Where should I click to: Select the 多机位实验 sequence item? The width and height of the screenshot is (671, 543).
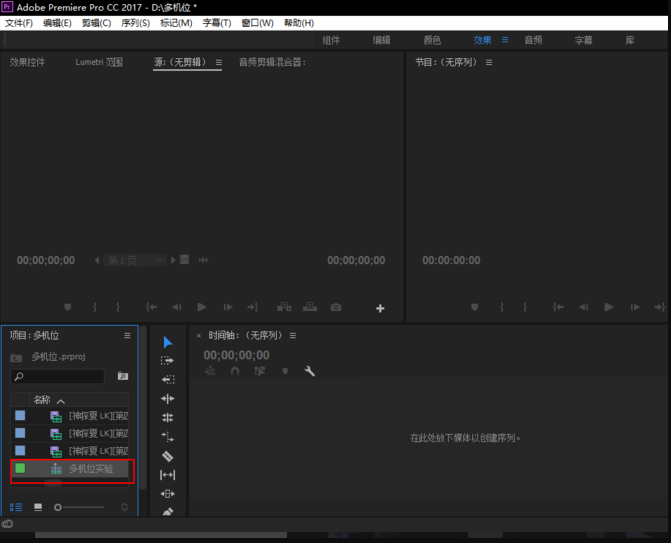tap(90, 469)
